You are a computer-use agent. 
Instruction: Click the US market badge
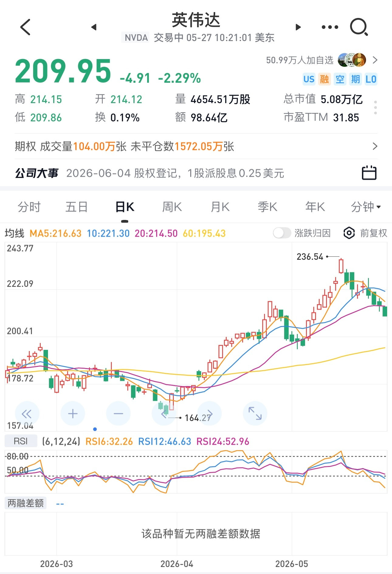click(309, 79)
